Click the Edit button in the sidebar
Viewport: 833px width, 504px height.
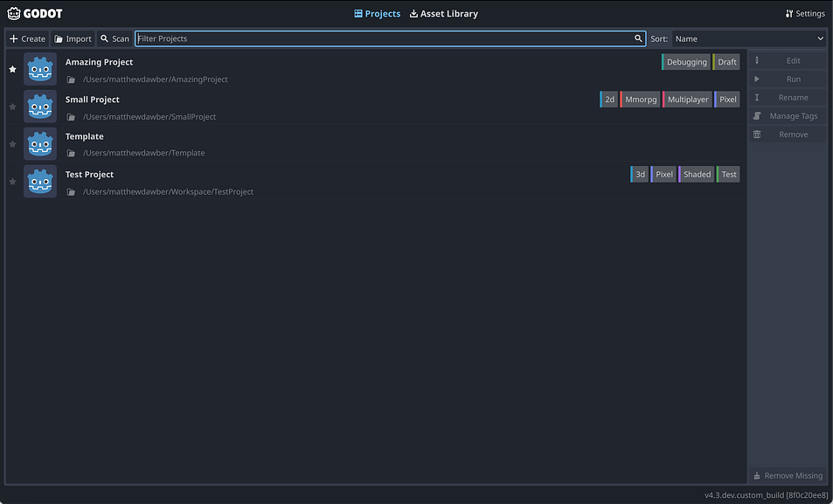pyautogui.click(x=788, y=60)
